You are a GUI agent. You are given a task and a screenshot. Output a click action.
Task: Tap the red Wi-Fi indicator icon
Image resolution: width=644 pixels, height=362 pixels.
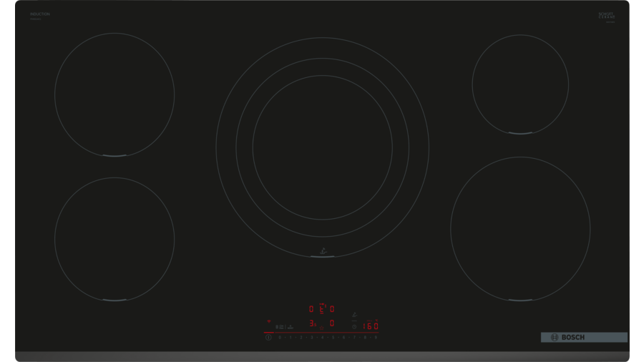(269, 321)
